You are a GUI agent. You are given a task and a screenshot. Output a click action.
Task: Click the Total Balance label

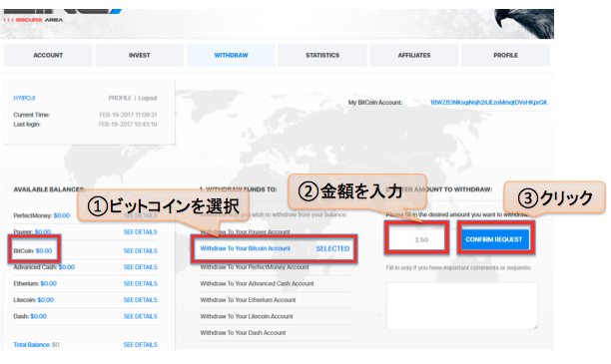click(x=32, y=344)
